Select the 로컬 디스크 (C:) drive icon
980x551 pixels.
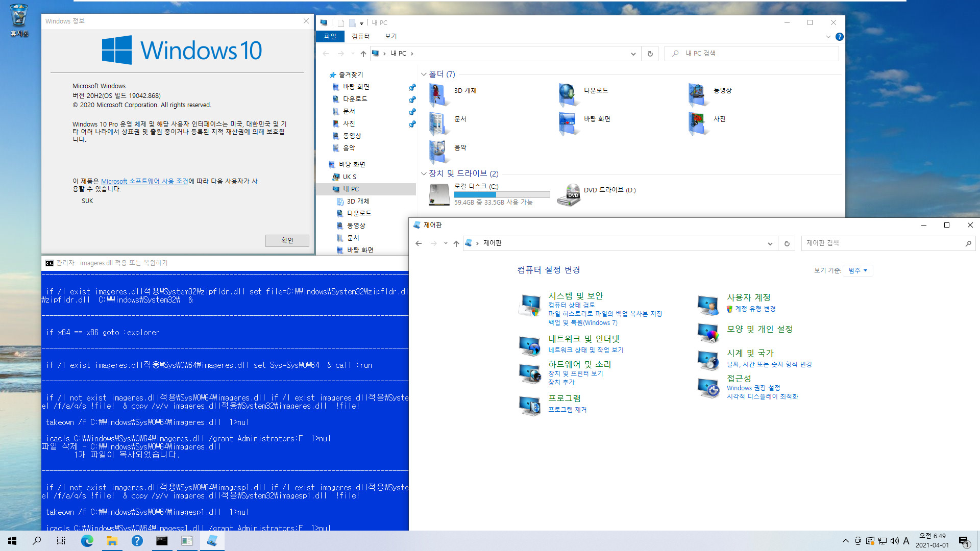coord(439,194)
